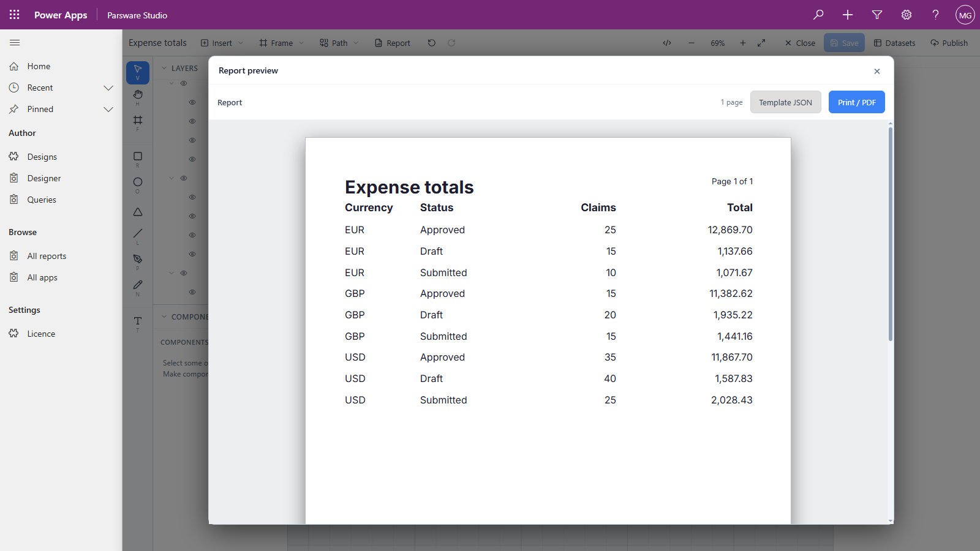The width and height of the screenshot is (980, 551).
Task: Click the 'Page 1 of 1' label
Action: (x=732, y=181)
